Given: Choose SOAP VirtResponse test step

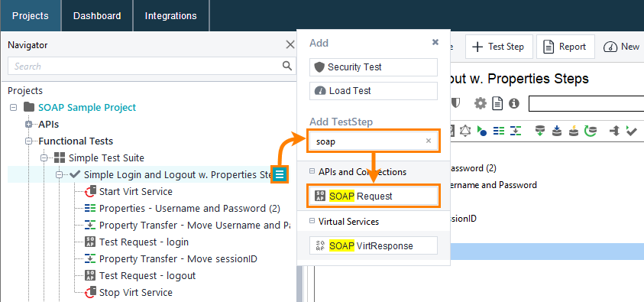Looking at the screenshot, I should tap(374, 245).
